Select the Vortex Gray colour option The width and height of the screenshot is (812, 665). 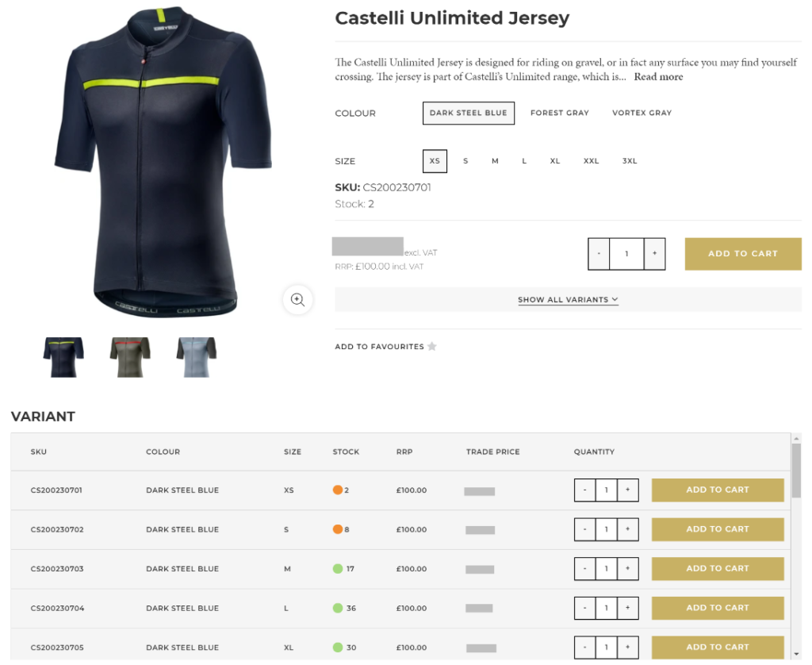click(642, 113)
